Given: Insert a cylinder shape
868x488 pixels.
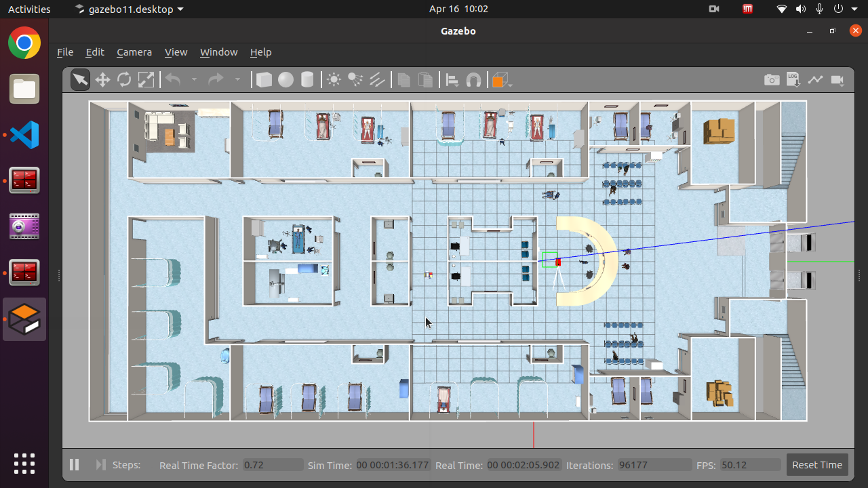Looking at the screenshot, I should (307, 80).
